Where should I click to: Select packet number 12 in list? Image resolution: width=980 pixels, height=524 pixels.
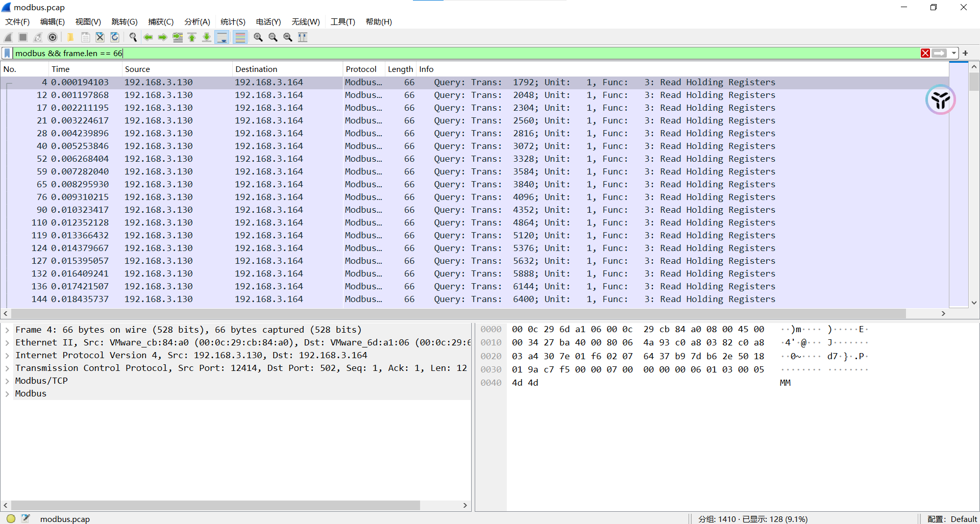[x=475, y=95]
